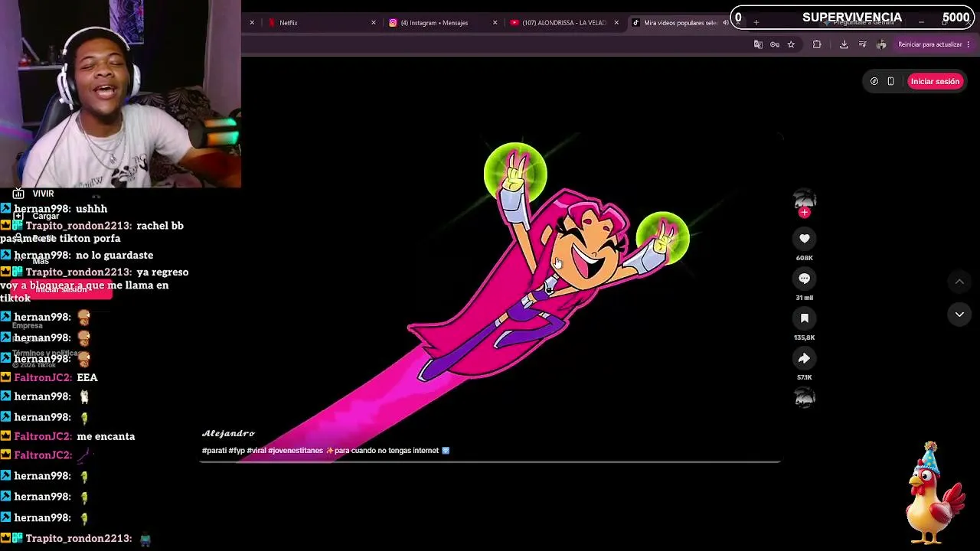This screenshot has height=551, width=980.
Task: Click the rooster mascot with party hat
Action: coord(934,494)
